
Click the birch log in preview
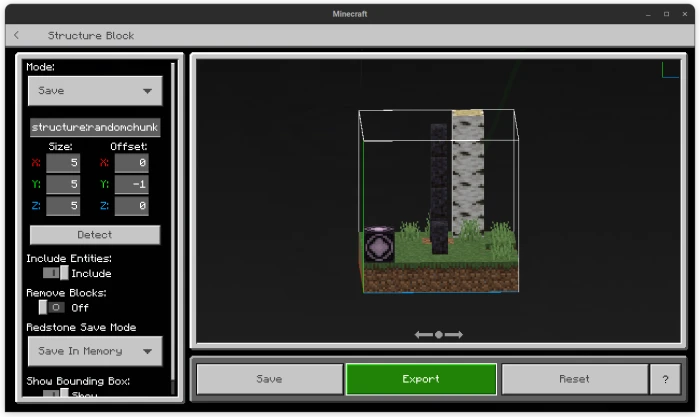(x=468, y=172)
